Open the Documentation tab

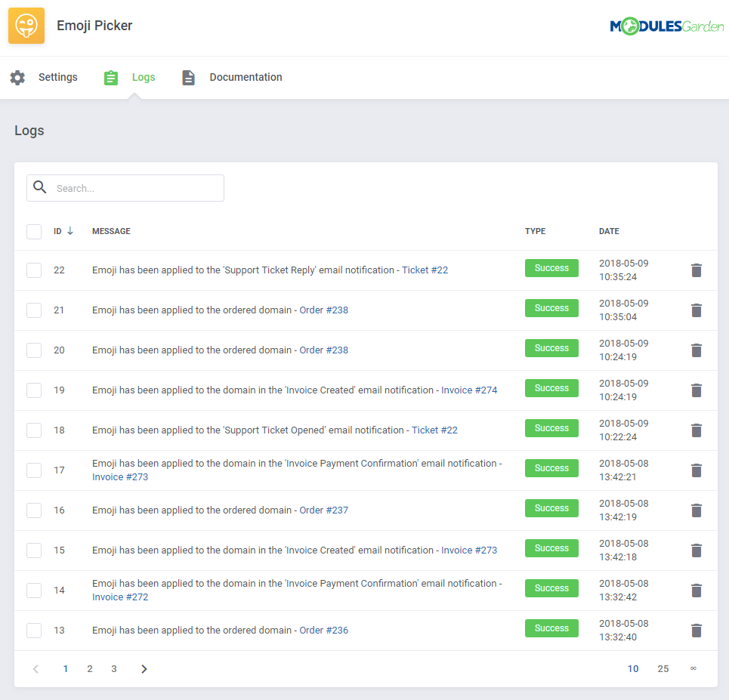coord(246,77)
